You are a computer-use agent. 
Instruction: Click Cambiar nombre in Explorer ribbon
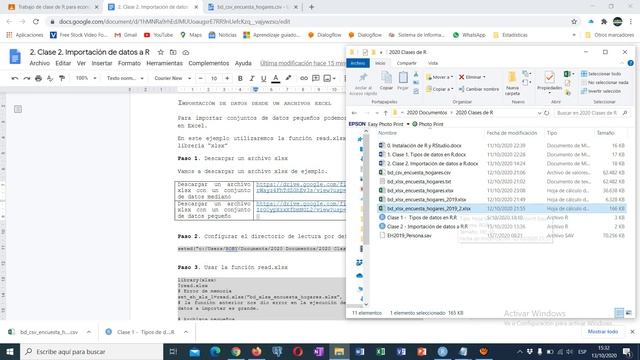pos(478,89)
